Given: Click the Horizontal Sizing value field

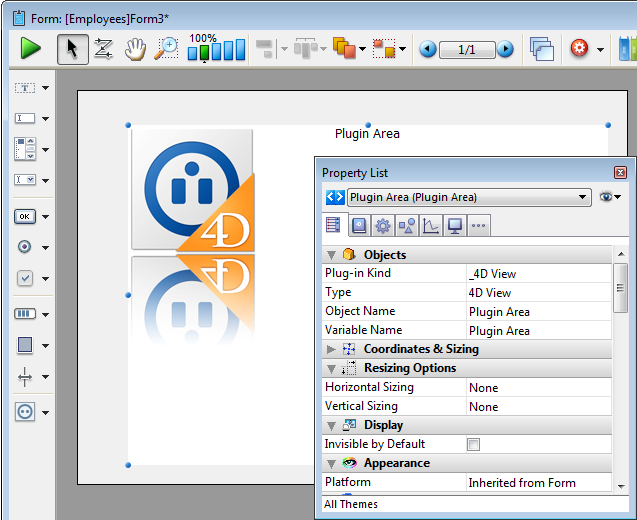Looking at the screenshot, I should click(x=538, y=387).
